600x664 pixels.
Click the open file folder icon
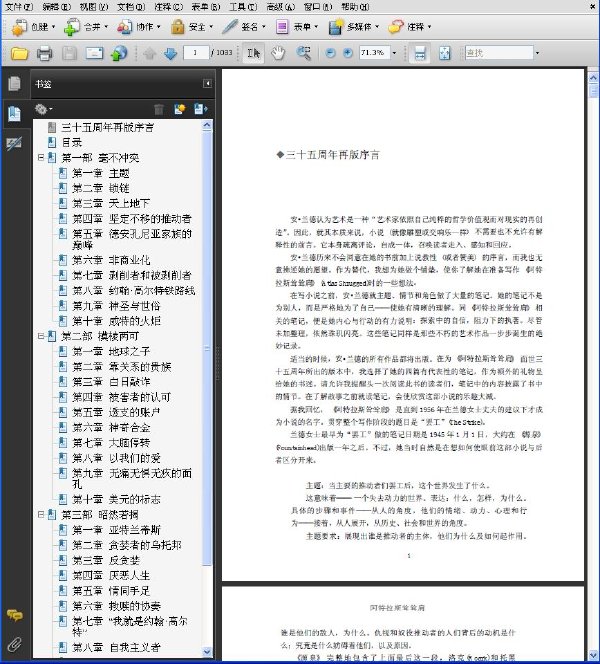(x=19, y=53)
